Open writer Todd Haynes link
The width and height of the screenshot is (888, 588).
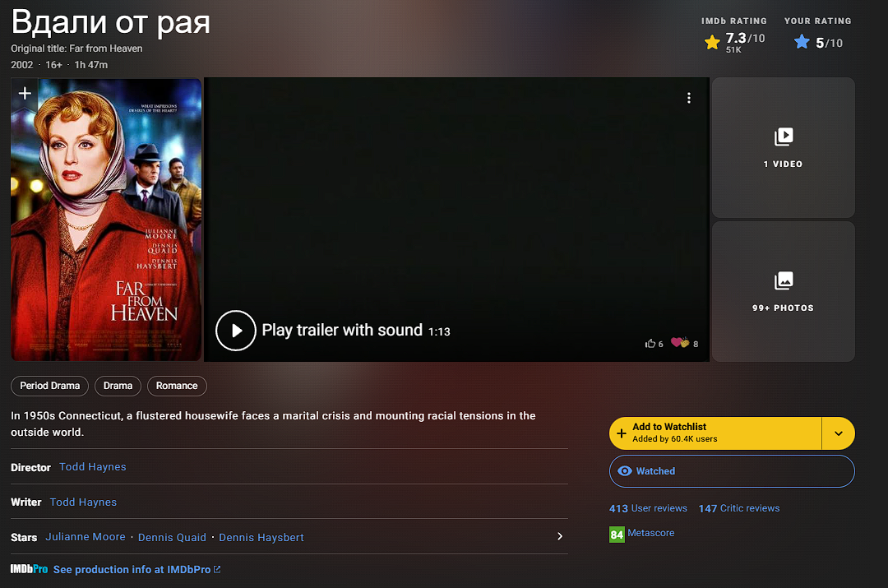tap(83, 502)
